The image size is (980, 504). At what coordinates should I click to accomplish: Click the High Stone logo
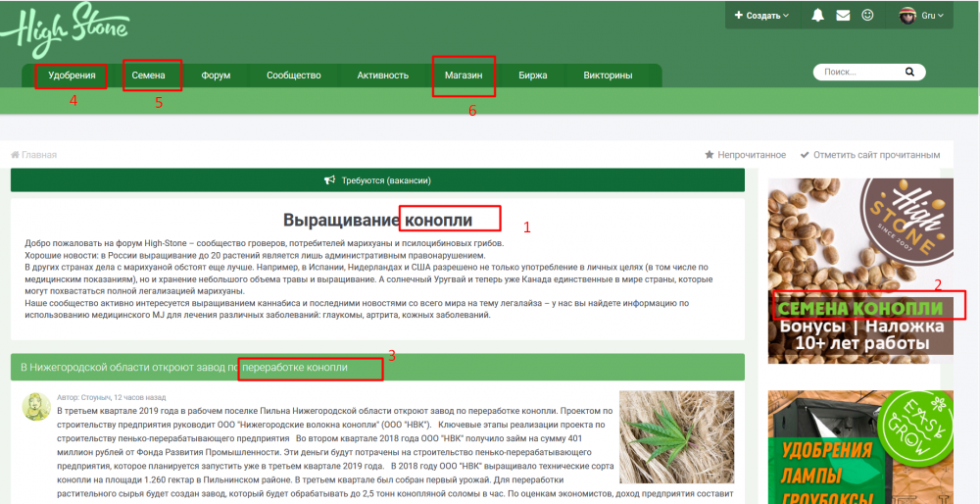[65, 29]
